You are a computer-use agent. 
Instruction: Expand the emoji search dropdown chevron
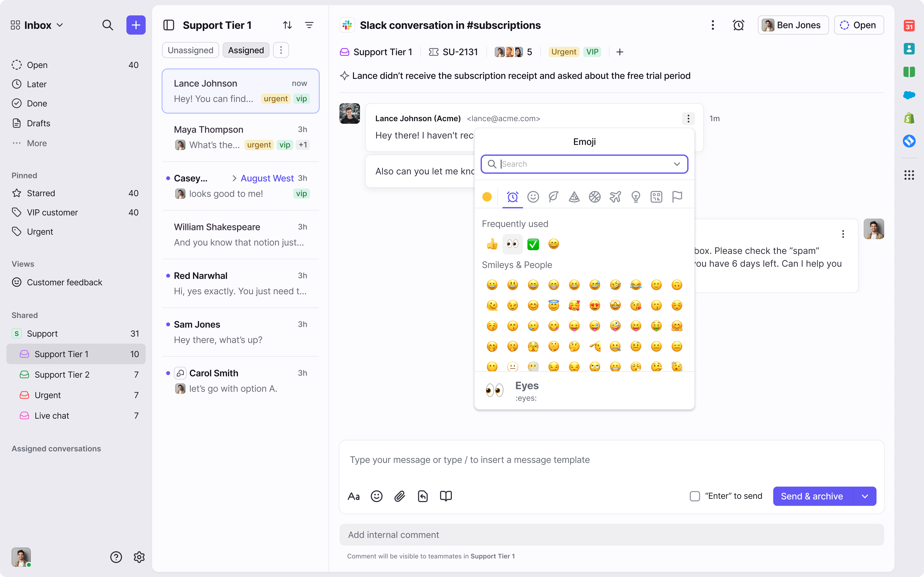point(677,164)
